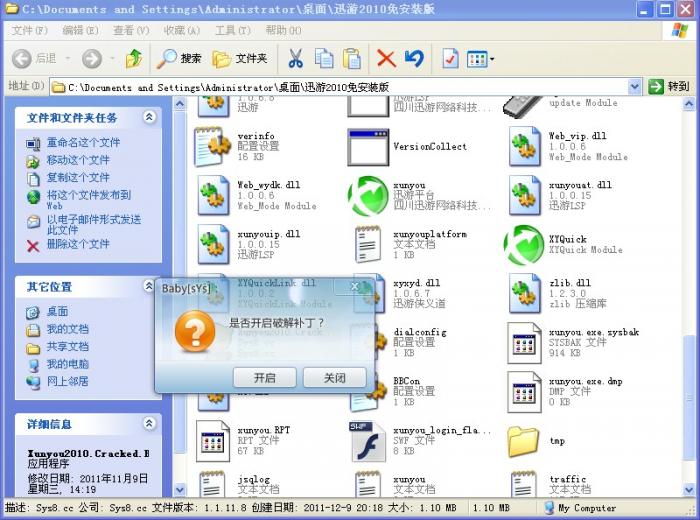700x520 pixels.
Task: Click the Cut scissors icon
Action: pyautogui.click(x=295, y=58)
